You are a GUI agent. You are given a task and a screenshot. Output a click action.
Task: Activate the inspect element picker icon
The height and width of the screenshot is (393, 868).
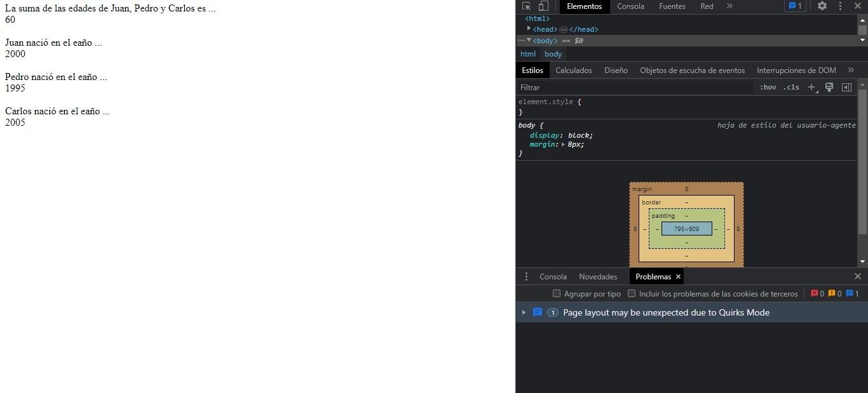[526, 6]
